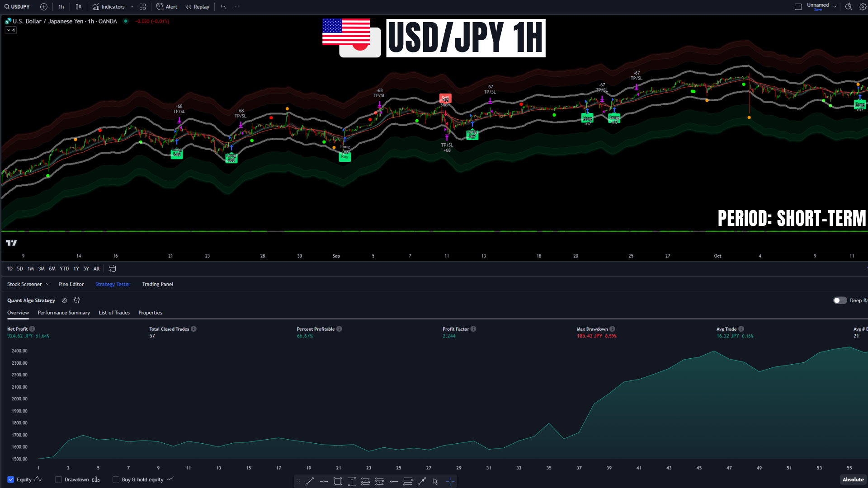Image resolution: width=868 pixels, height=488 pixels.
Task: Open the List of Trades tab
Action: pos(114,313)
